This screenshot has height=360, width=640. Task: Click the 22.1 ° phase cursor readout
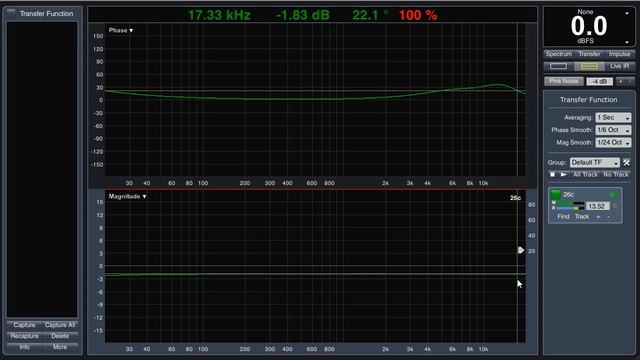click(x=370, y=16)
